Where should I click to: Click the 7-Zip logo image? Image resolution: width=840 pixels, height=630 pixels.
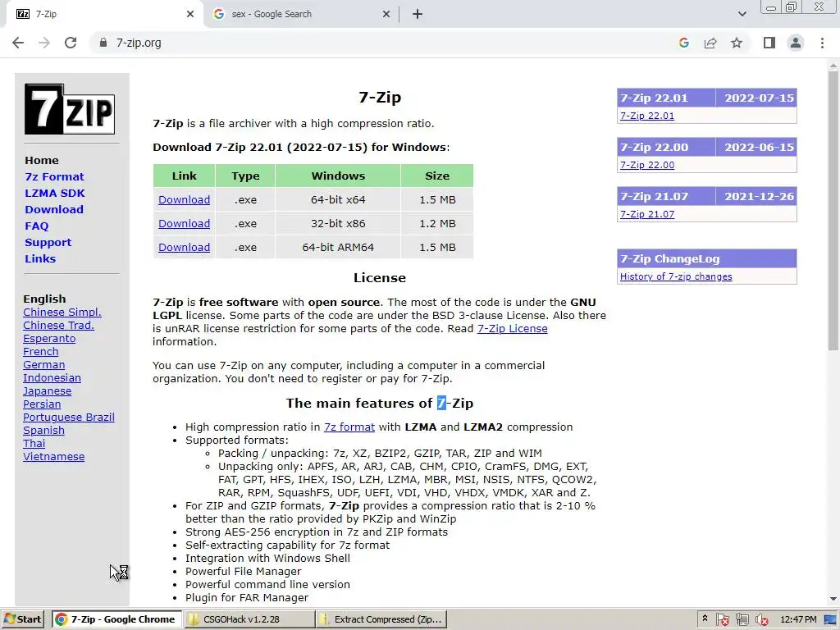click(70, 109)
